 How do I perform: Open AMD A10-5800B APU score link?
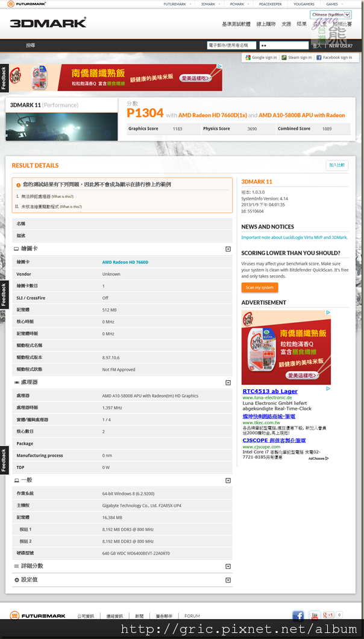[302, 115]
